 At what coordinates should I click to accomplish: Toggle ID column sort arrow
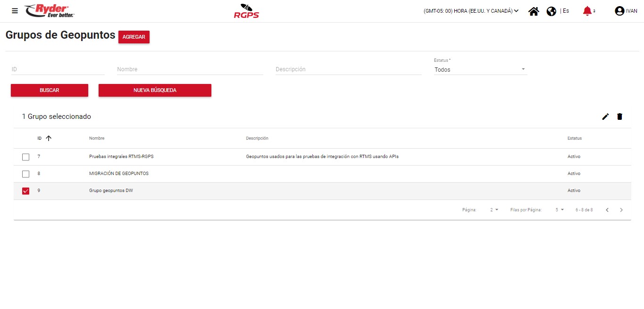point(49,138)
